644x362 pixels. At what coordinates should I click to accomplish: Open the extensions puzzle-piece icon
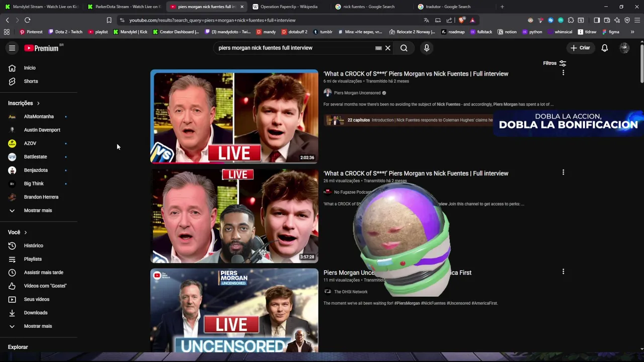pyautogui.click(x=571, y=20)
